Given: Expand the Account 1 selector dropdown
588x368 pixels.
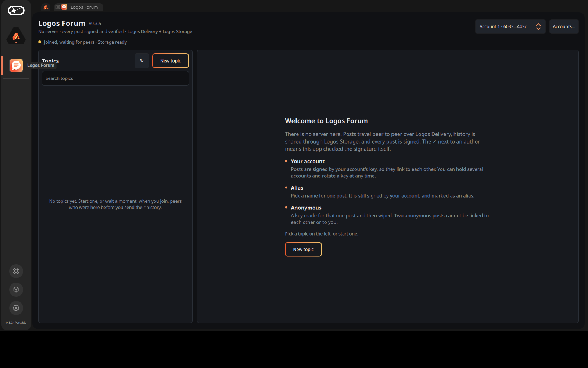Looking at the screenshot, I should [510, 26].
